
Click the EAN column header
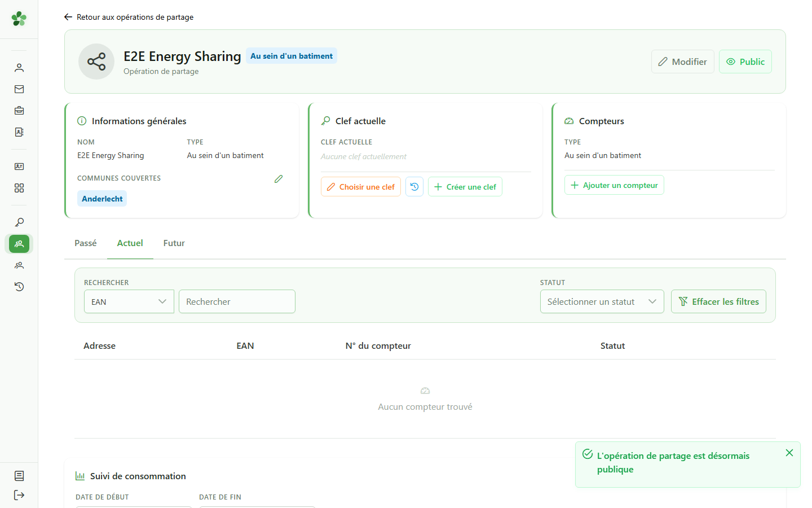[245, 345]
